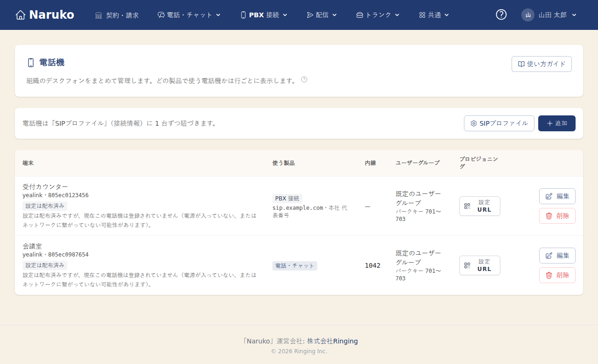Image resolution: width=598 pixels, height=364 pixels.
Task: Expand the 共通 menu
Action: 434,15
